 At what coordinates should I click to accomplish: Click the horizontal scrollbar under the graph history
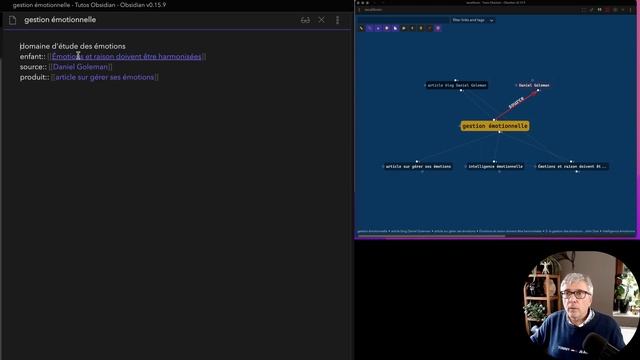coord(431,236)
